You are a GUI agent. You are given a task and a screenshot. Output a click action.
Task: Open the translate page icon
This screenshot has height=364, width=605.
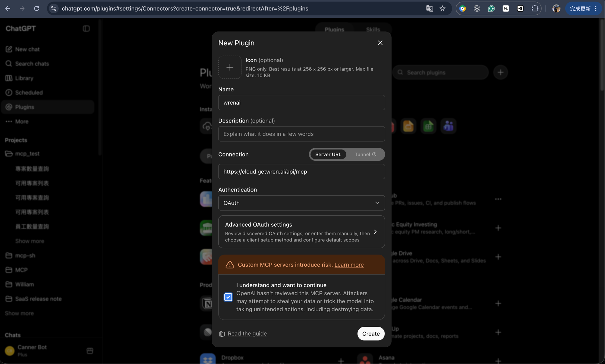coord(429,8)
